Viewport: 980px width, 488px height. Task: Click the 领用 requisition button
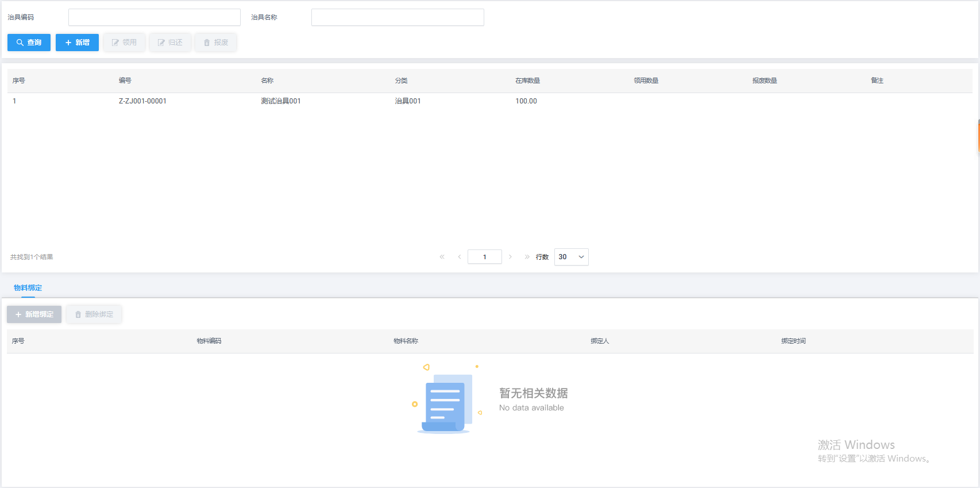[x=124, y=43]
